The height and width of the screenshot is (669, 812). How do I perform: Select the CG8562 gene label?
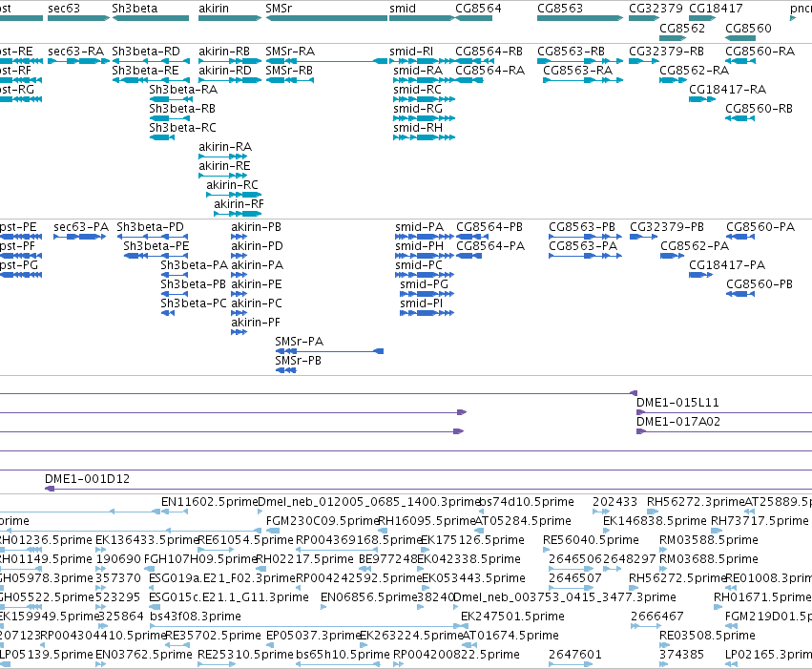coord(682,28)
